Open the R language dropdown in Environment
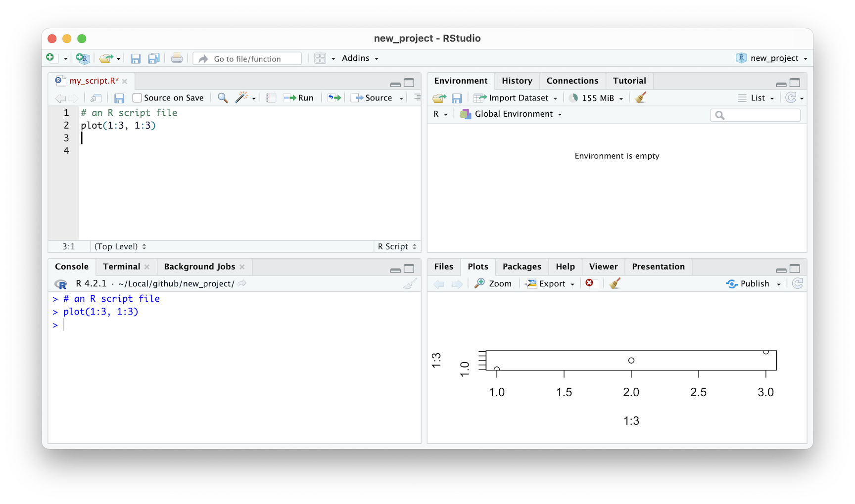The height and width of the screenshot is (504, 855). 440,114
